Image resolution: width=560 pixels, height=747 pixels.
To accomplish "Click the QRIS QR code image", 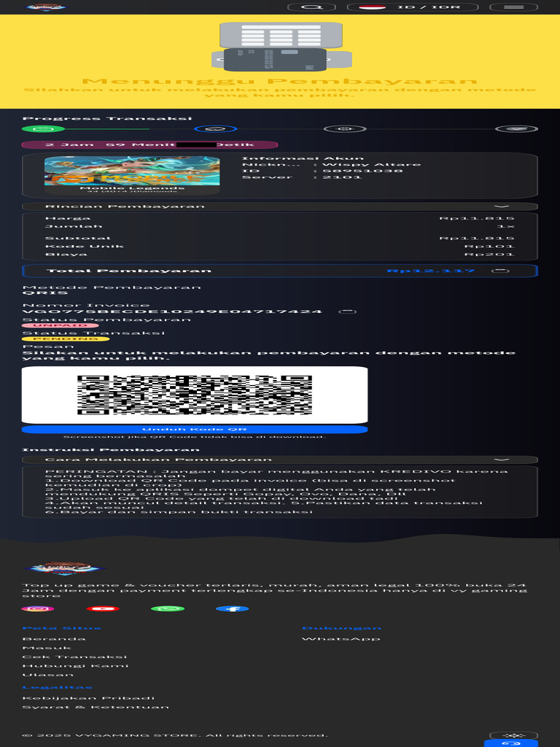I will point(195,395).
